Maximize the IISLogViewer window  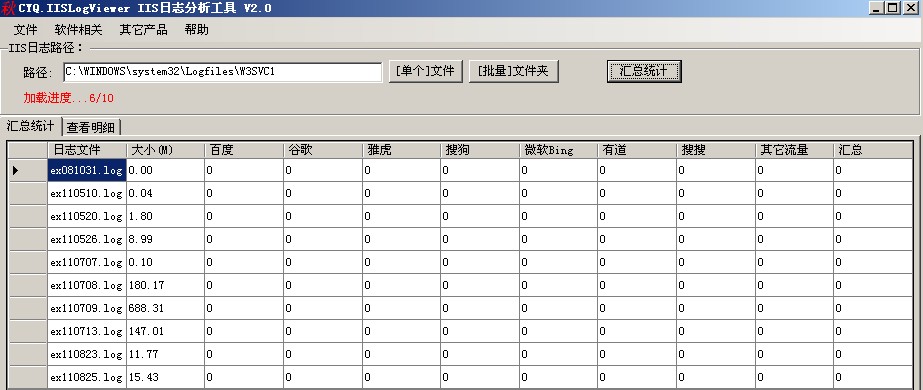893,8
